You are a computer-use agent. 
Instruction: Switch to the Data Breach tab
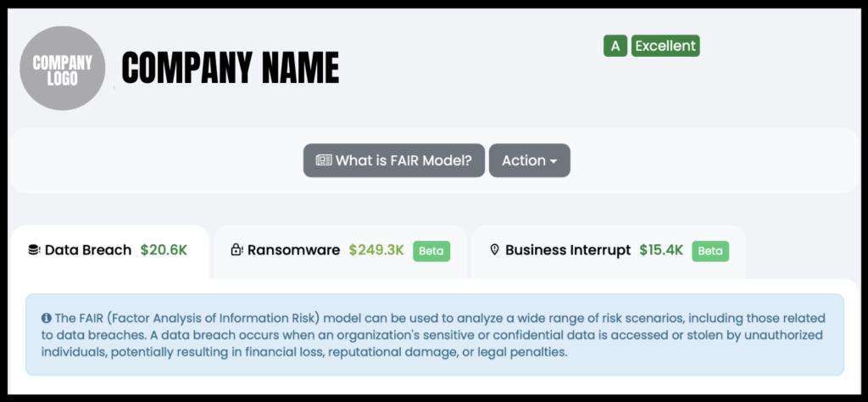[x=88, y=250]
